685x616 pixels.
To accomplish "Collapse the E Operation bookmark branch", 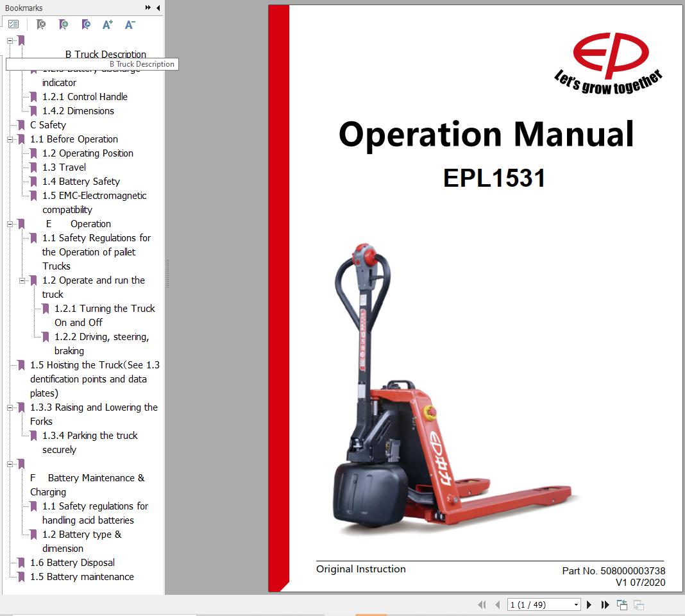I will [10, 225].
